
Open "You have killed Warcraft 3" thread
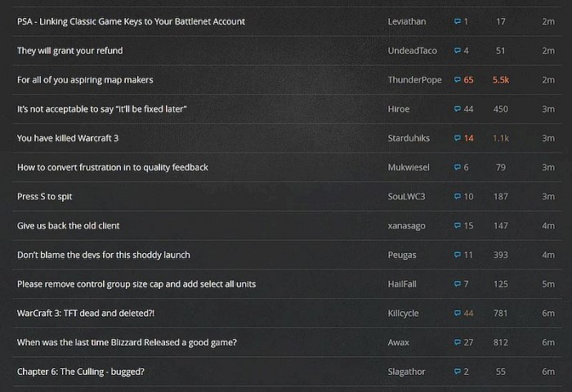click(x=68, y=138)
